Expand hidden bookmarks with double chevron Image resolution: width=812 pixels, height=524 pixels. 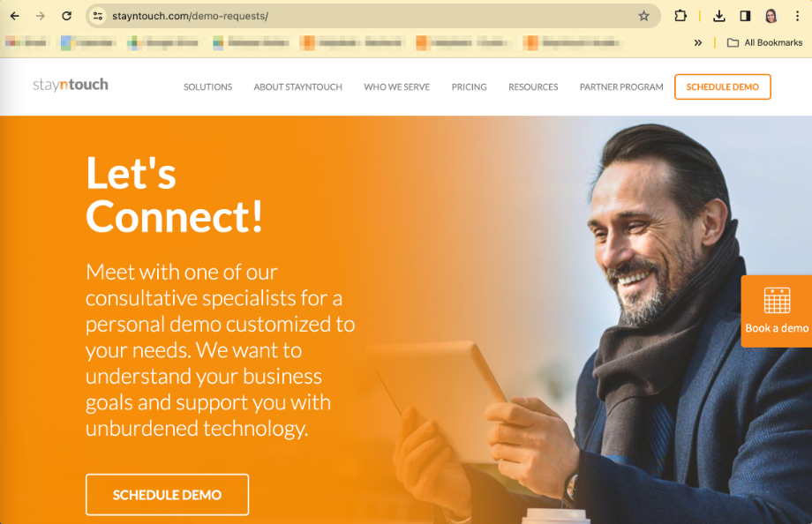(x=698, y=42)
